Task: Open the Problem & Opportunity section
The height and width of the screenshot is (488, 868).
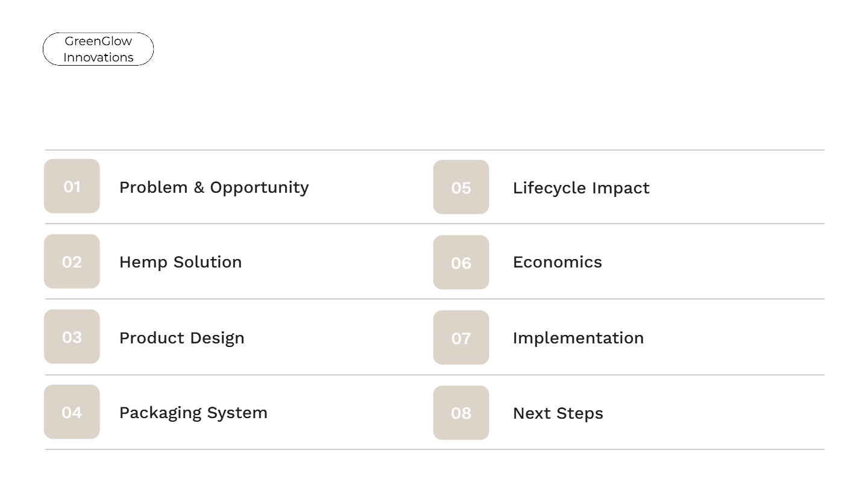Action: [214, 187]
